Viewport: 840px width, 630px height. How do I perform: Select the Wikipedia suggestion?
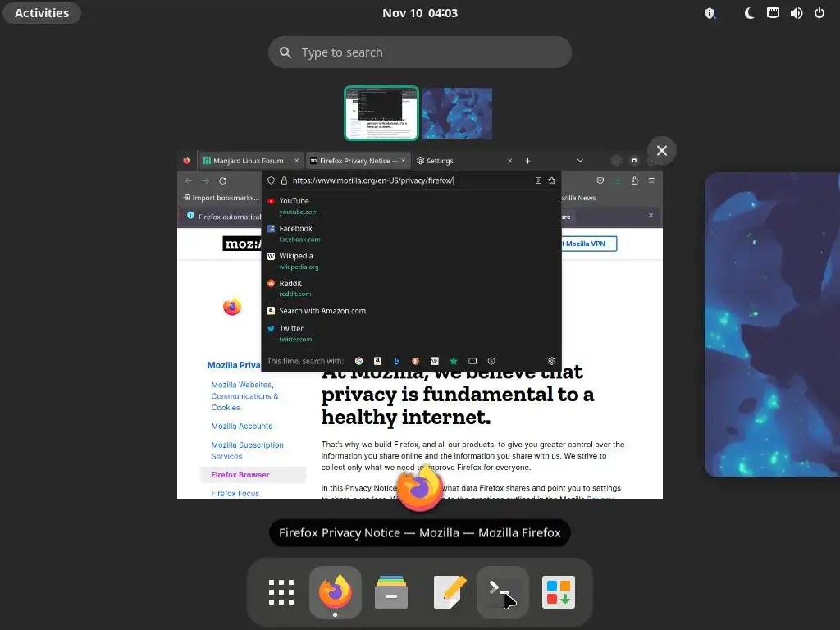pyautogui.click(x=412, y=261)
